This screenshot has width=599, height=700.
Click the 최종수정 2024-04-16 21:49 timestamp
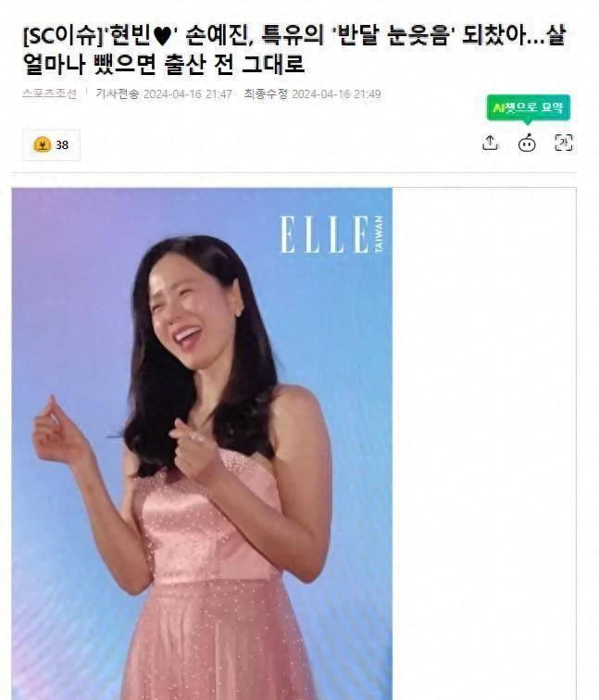click(312, 94)
